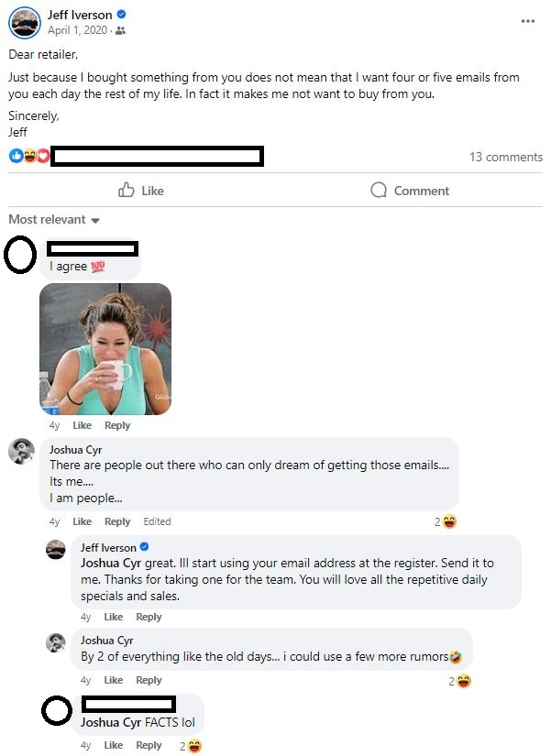Click Joshua Cyr's avatar on first comment
This screenshot has height=756, width=551.
click(x=21, y=451)
